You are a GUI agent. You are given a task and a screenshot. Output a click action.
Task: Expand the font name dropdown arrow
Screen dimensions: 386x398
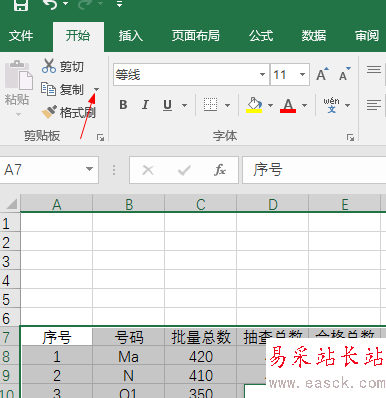point(263,74)
